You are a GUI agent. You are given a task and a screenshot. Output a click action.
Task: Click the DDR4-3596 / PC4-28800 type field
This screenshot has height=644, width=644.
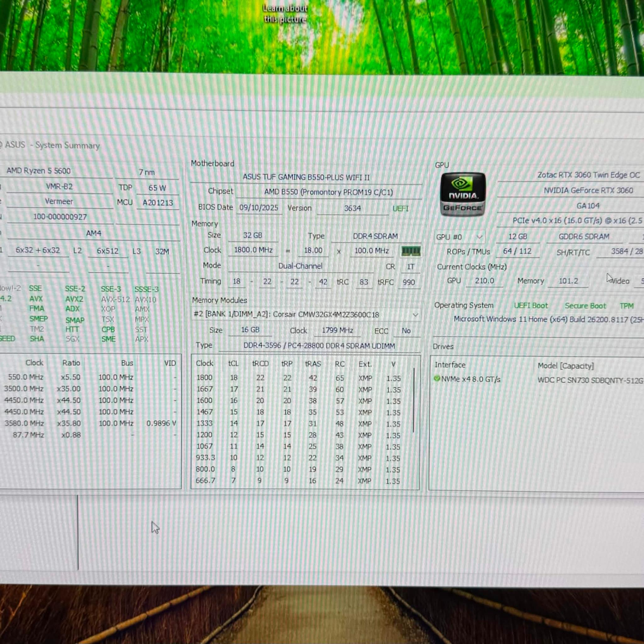coord(319,346)
